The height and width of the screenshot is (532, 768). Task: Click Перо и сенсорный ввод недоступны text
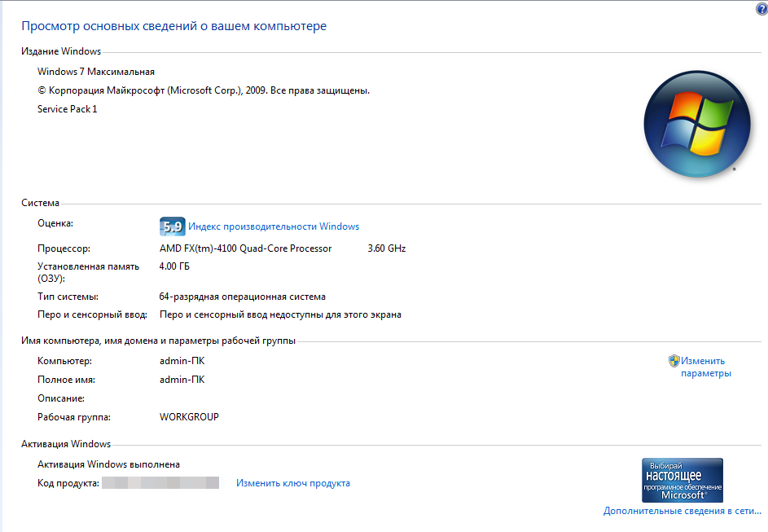pyautogui.click(x=280, y=314)
